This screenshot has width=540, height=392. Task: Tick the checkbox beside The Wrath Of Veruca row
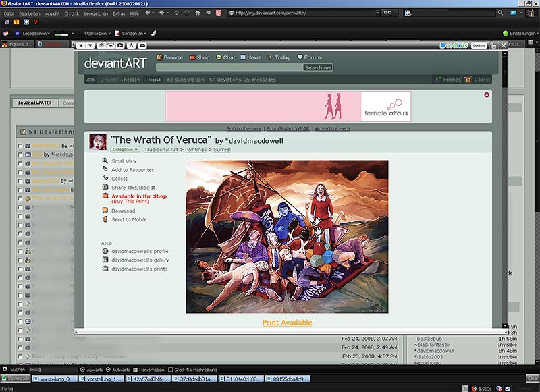[x=20, y=199]
